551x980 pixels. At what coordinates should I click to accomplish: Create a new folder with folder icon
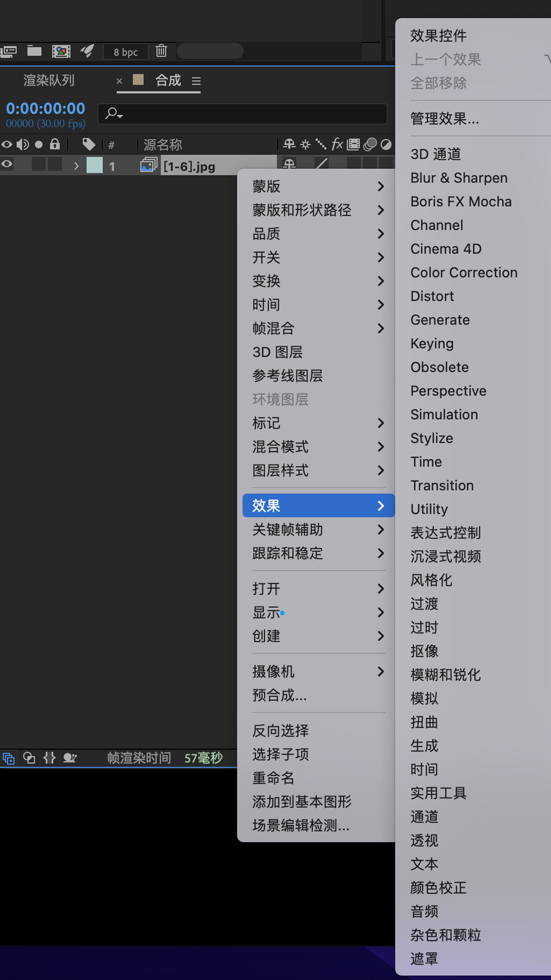(x=34, y=51)
